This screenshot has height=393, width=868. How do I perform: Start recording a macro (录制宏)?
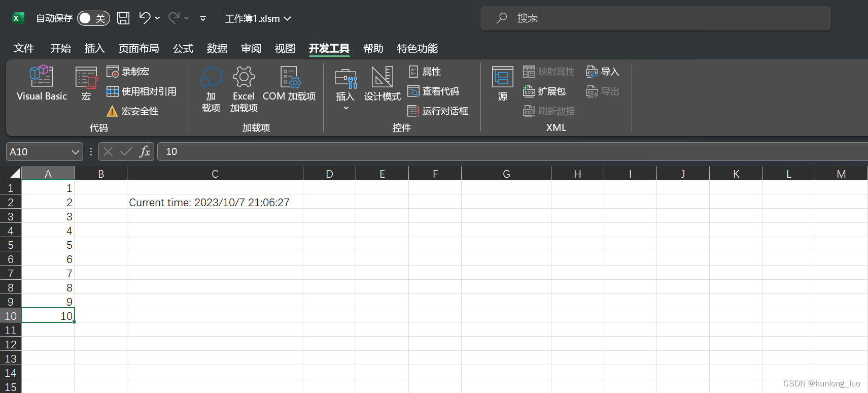(x=128, y=72)
